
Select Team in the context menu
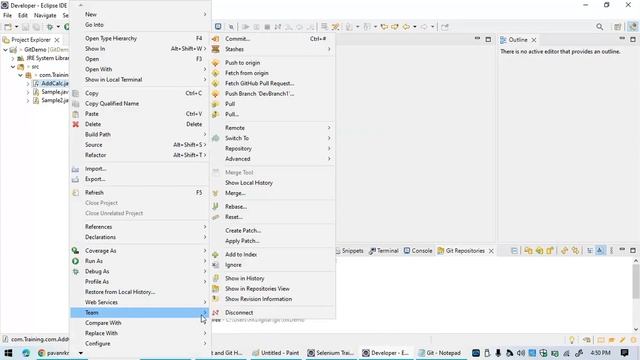click(x=140, y=313)
